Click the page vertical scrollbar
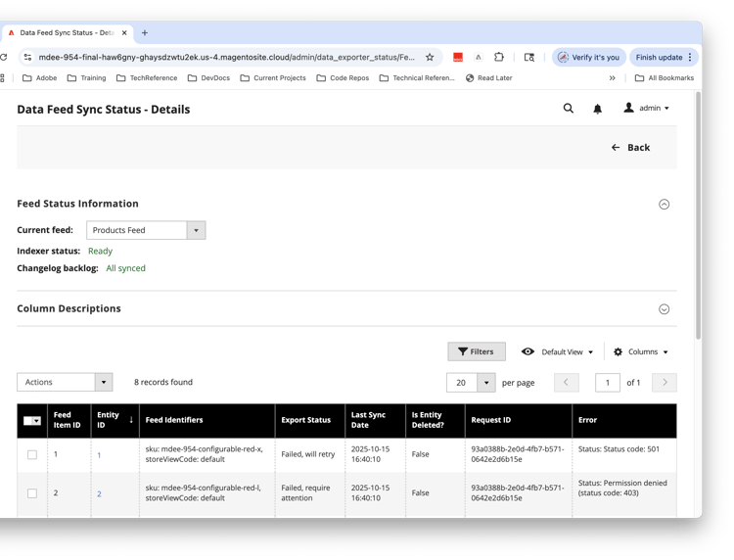 (698, 215)
